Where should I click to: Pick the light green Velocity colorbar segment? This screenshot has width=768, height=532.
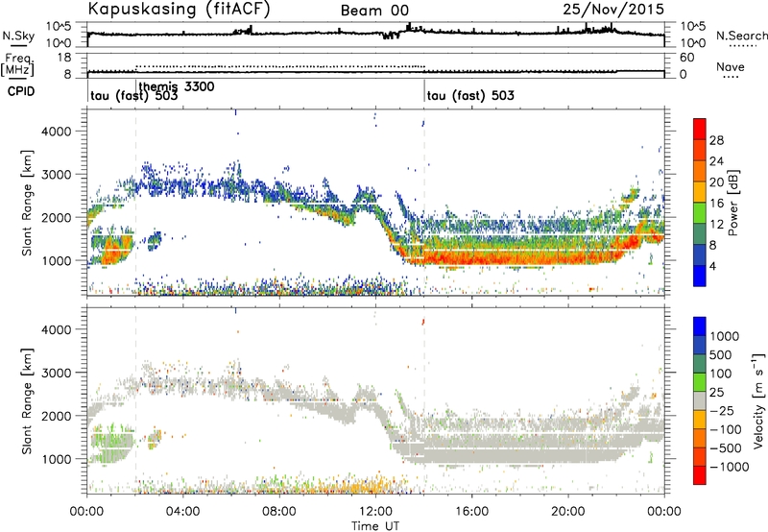click(x=700, y=382)
